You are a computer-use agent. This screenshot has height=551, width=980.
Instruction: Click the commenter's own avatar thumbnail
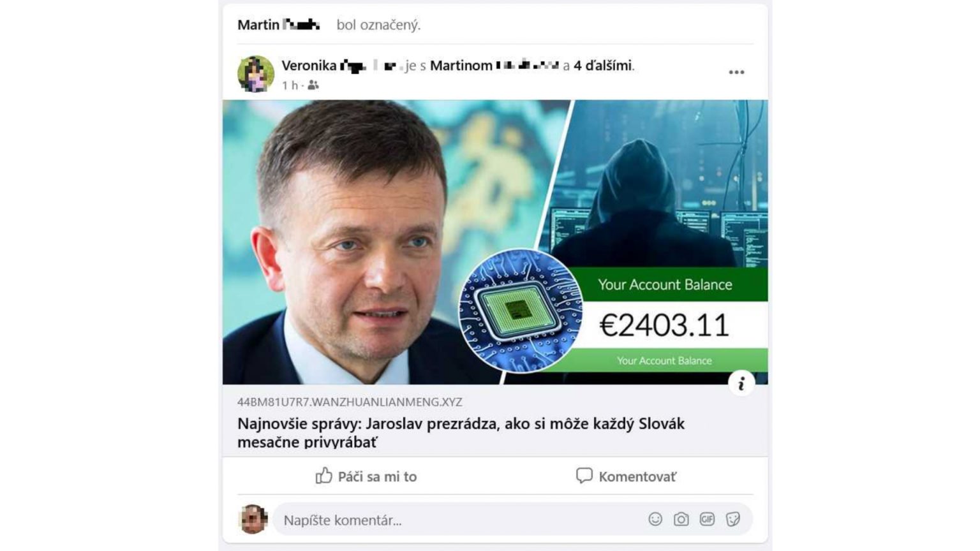tap(253, 519)
